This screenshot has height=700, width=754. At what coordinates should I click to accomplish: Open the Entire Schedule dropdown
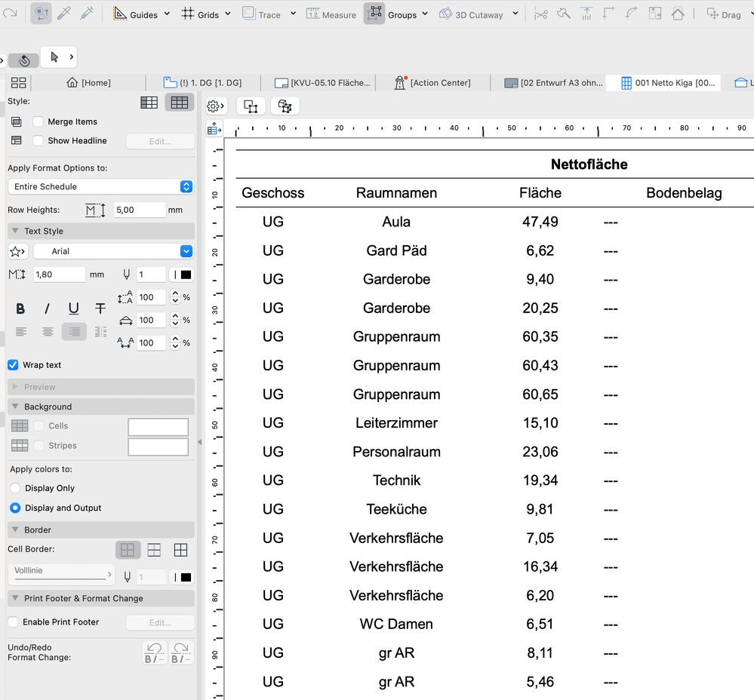pyautogui.click(x=101, y=186)
